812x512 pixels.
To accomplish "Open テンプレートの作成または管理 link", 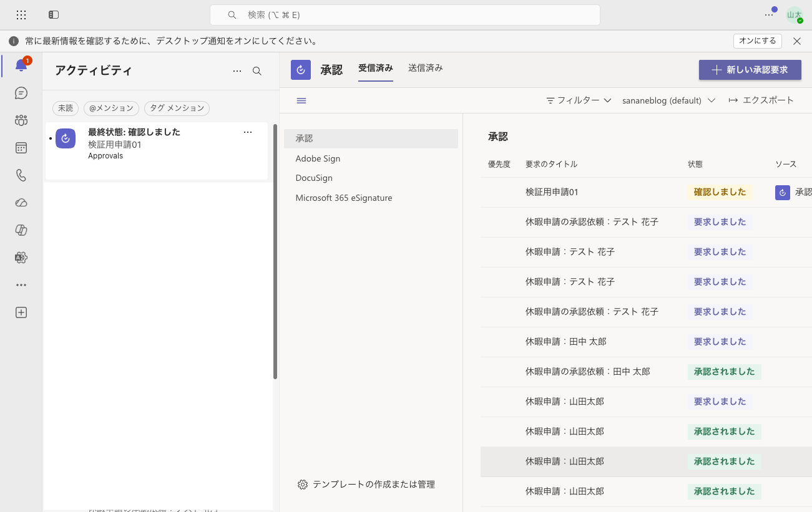I will click(374, 485).
